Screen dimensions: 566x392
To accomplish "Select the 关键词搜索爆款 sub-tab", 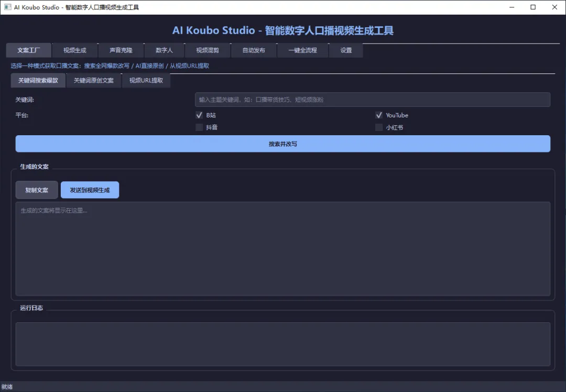I will point(38,80).
